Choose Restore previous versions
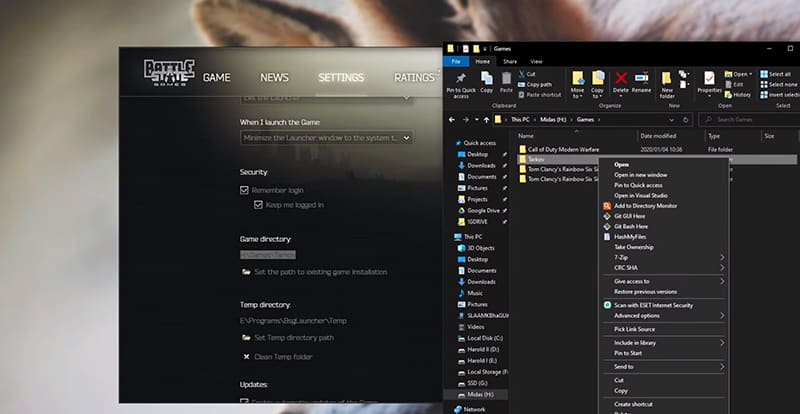This screenshot has height=414, width=800. (x=645, y=291)
